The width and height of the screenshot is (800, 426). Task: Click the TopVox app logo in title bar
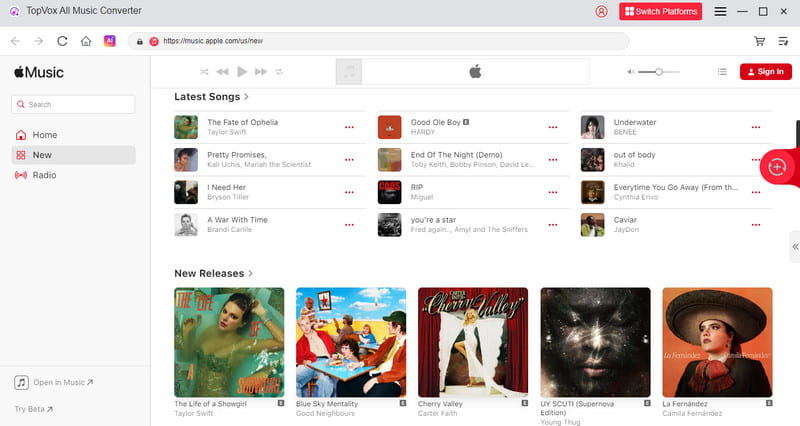click(14, 11)
